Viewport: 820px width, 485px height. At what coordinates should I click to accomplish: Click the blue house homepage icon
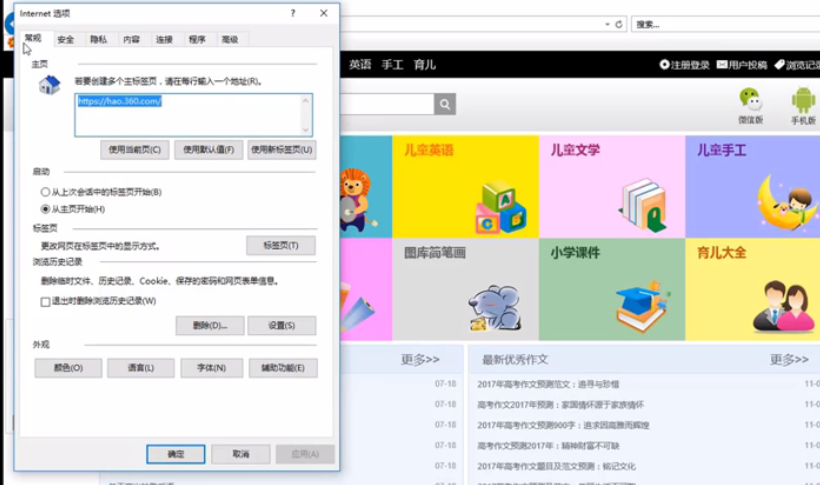click(50, 85)
